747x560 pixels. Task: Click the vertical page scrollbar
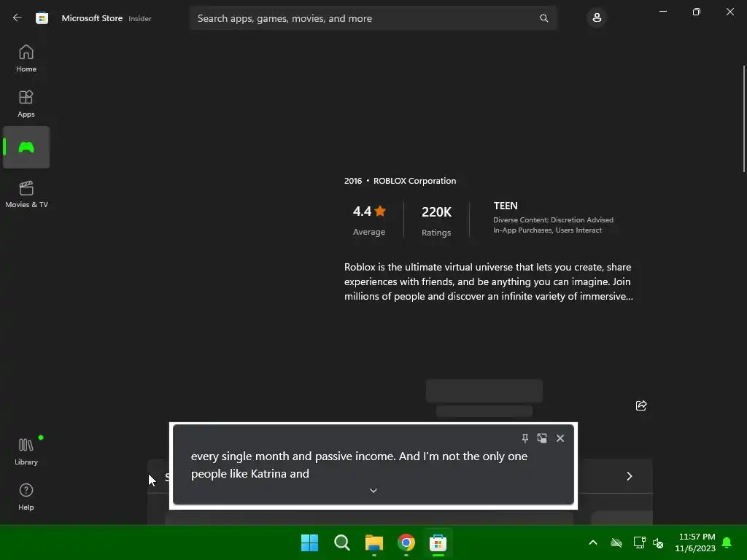pyautogui.click(x=743, y=119)
